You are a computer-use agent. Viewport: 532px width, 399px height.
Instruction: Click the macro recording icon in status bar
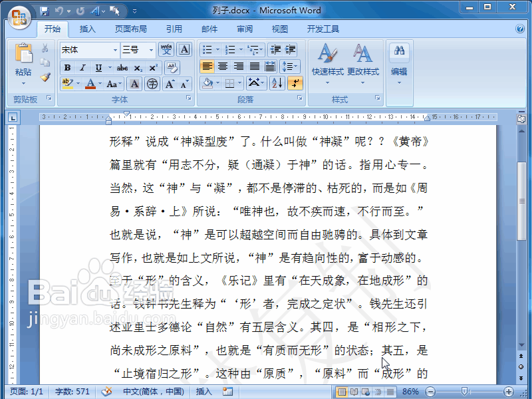227,392
